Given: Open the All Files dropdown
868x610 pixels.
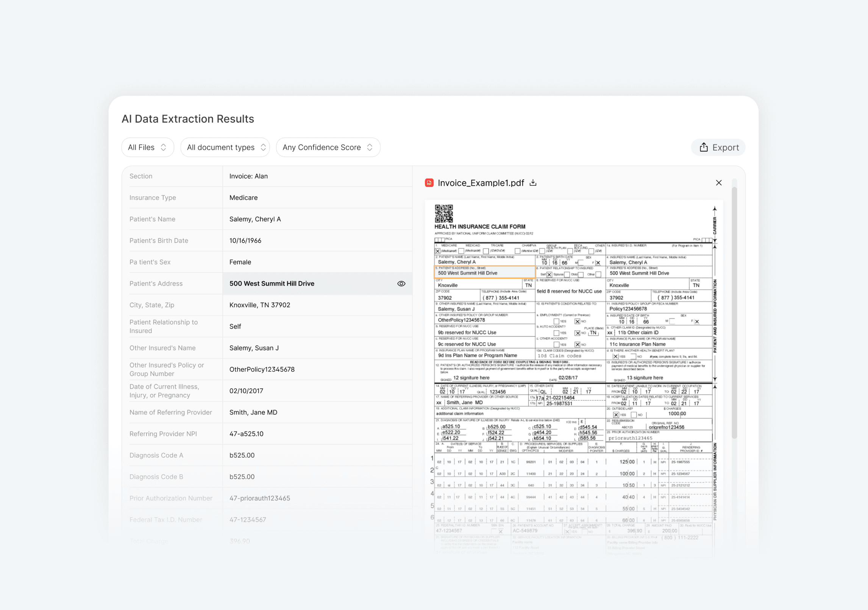Looking at the screenshot, I should click(141, 147).
